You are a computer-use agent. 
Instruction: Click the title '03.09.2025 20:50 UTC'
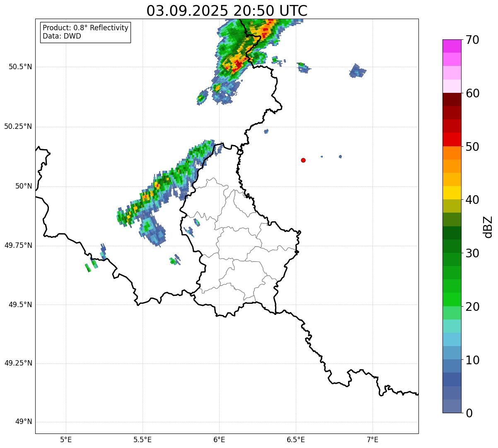[x=227, y=11]
